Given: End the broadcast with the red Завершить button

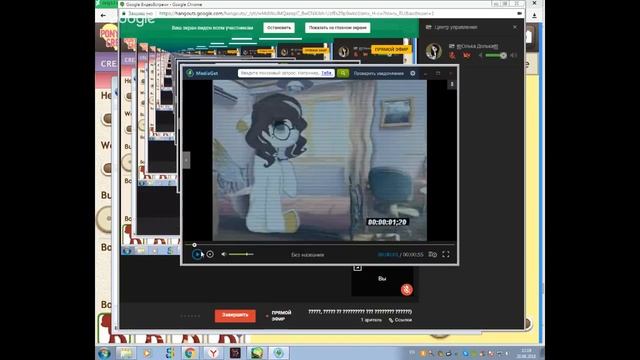Looking at the screenshot, I should [235, 315].
